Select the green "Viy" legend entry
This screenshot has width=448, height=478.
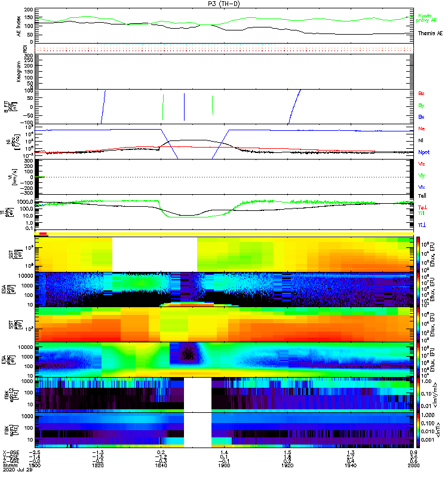click(422, 176)
